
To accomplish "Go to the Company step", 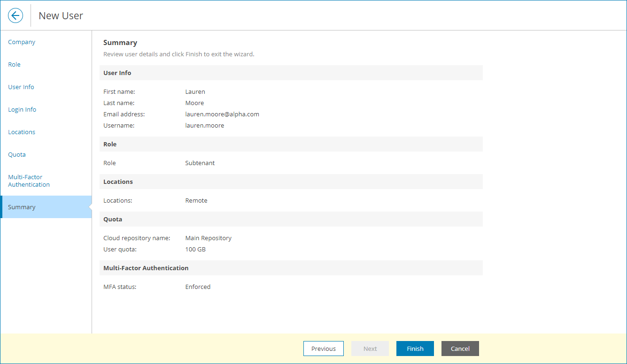I will [x=22, y=42].
